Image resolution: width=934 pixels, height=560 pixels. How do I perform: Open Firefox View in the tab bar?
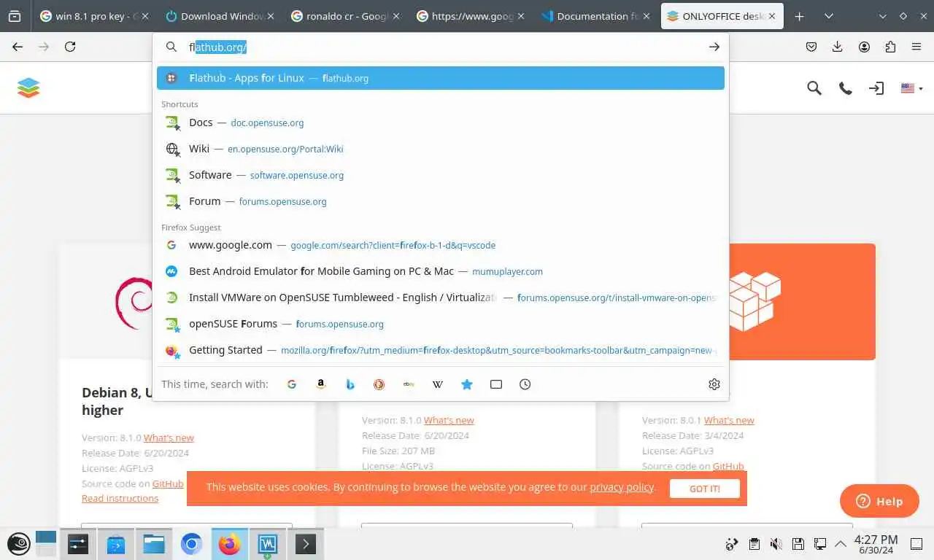point(15,16)
